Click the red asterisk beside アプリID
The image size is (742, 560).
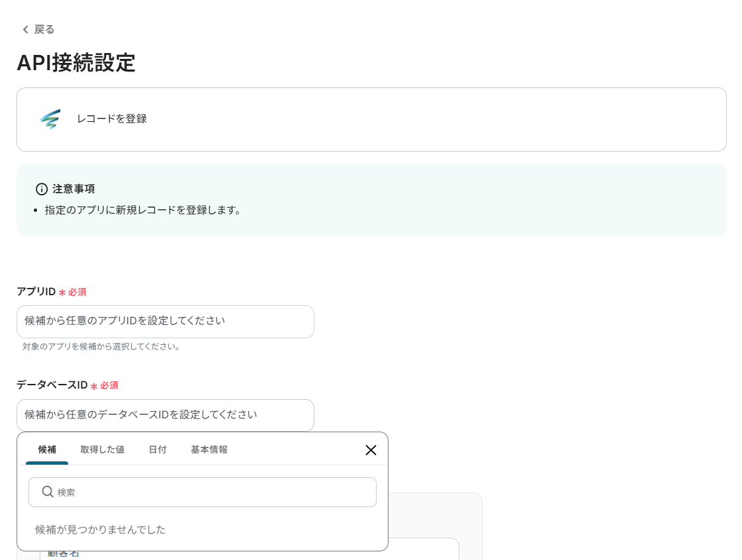coord(62,293)
